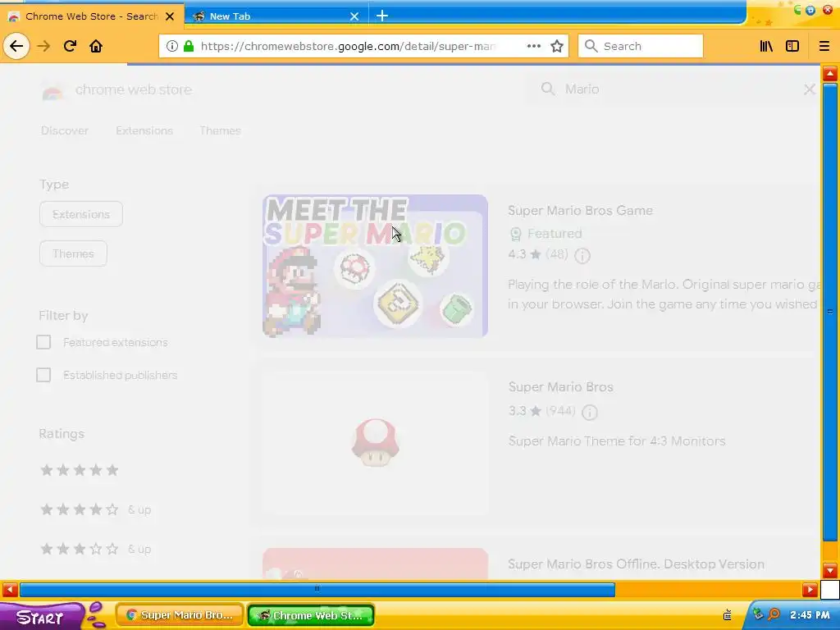This screenshot has height=630, width=840.
Task: Select the three stars & up filter
Action: [x=96, y=549]
